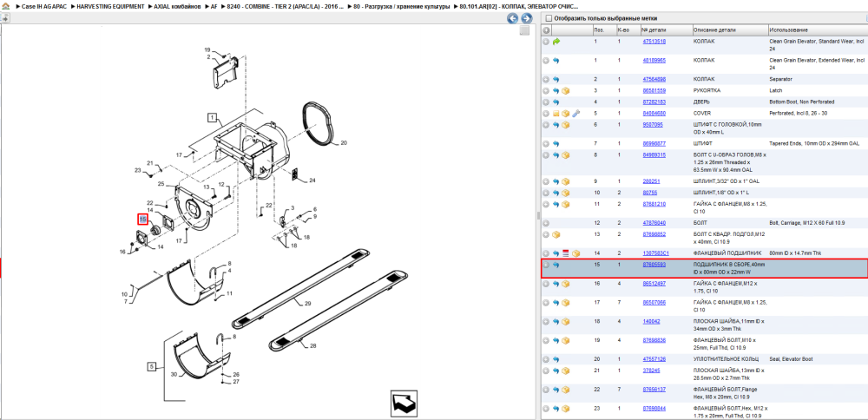The height and width of the screenshot is (420, 868).
Task: Click the box icon for part 9507095
Action: [566, 125]
